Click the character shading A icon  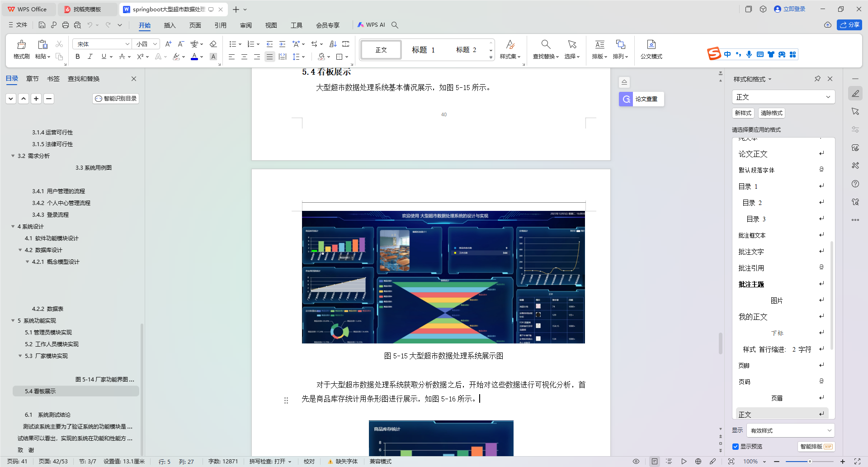click(x=213, y=57)
